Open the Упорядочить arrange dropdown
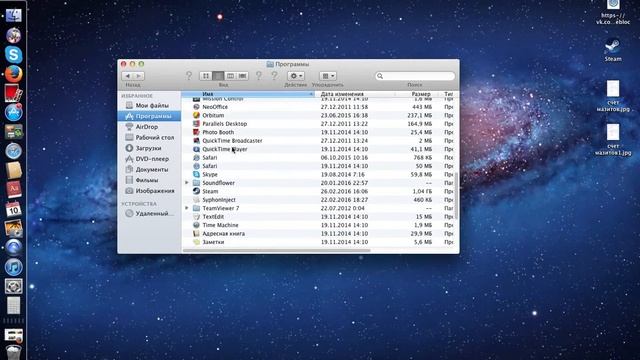This screenshot has height=360, width=640. pyautogui.click(x=328, y=76)
